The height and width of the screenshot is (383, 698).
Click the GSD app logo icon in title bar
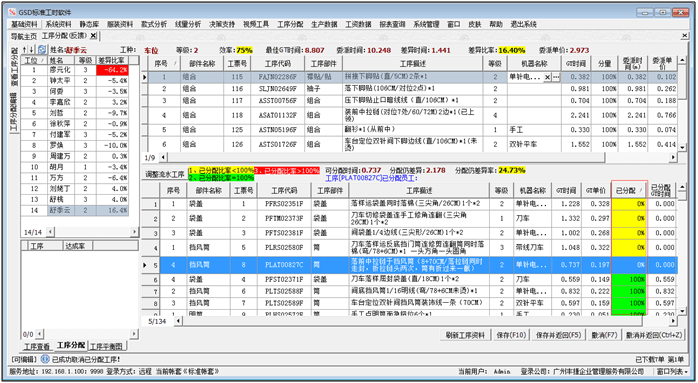point(12,12)
